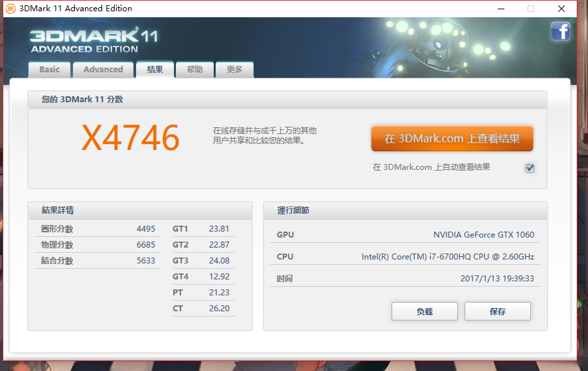This screenshot has height=371, width=588.
Task: Click 在 3DMark.com 上查看结果 orange button
Action: (452, 139)
